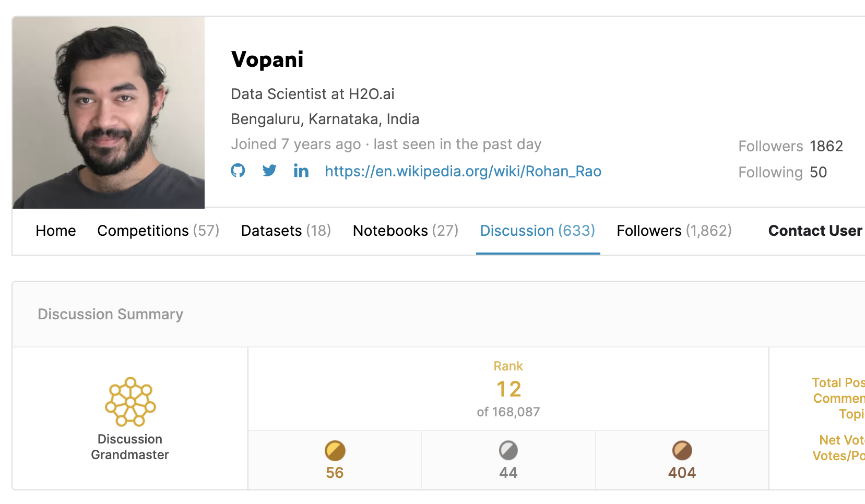Open the Wikipedia Rohan_Rao link
865x504 pixels.
(x=463, y=171)
